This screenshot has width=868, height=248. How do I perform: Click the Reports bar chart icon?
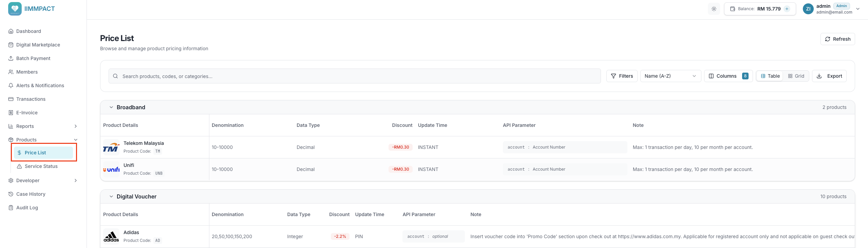click(x=11, y=126)
